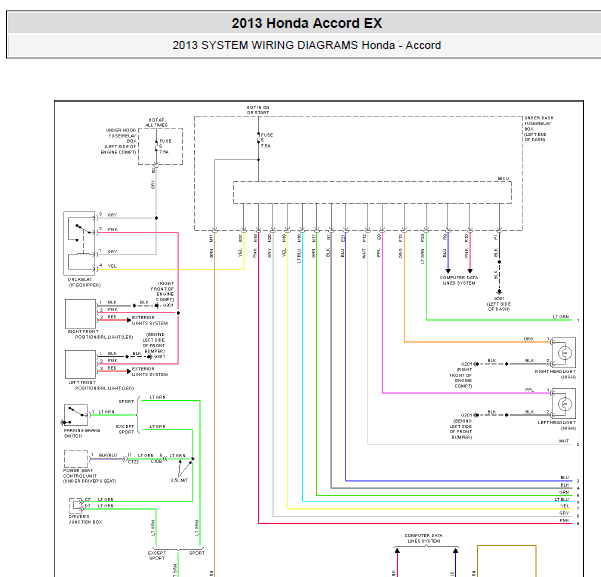601x577 pixels.
Task: Click the MICU module label
Action: (503, 179)
